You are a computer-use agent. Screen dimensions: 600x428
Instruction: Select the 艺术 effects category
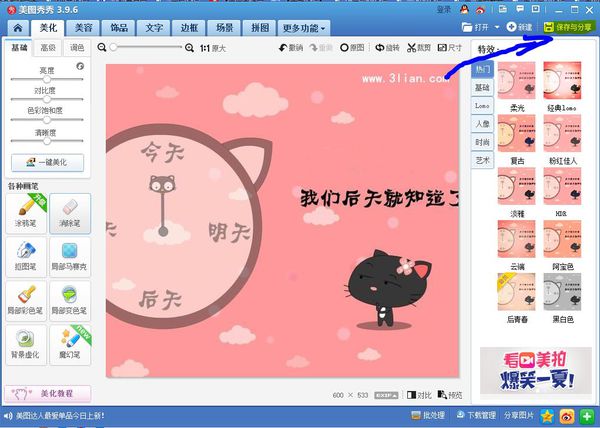pyautogui.click(x=482, y=160)
